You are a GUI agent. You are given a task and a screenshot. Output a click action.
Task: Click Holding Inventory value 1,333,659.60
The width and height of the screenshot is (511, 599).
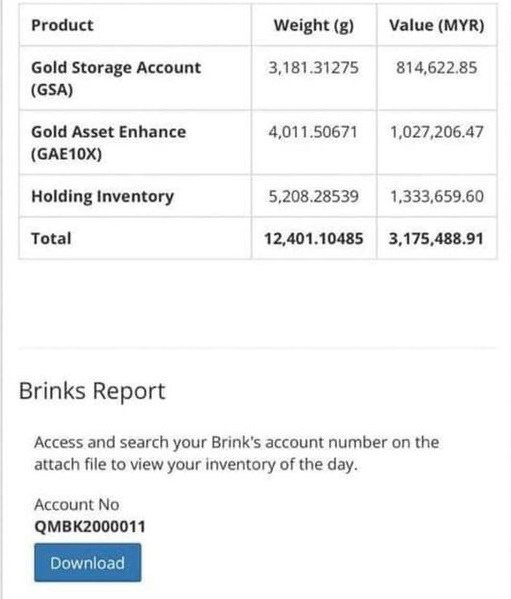pos(437,196)
